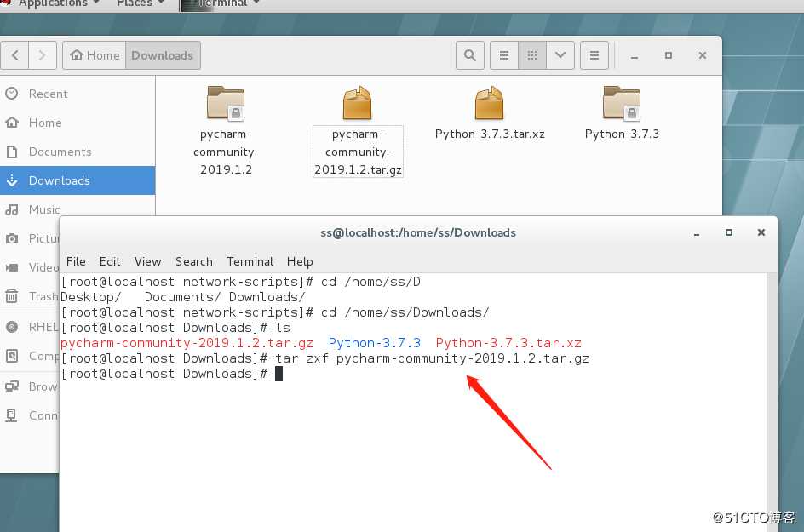Image resolution: width=804 pixels, height=532 pixels.
Task: Click Connect to Server icon in sidebar
Action: click(x=12, y=415)
